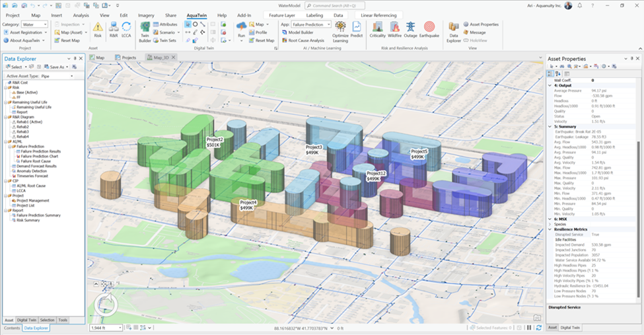Select the Wildfire analysis icon
The height and width of the screenshot is (335, 644).
395,29
